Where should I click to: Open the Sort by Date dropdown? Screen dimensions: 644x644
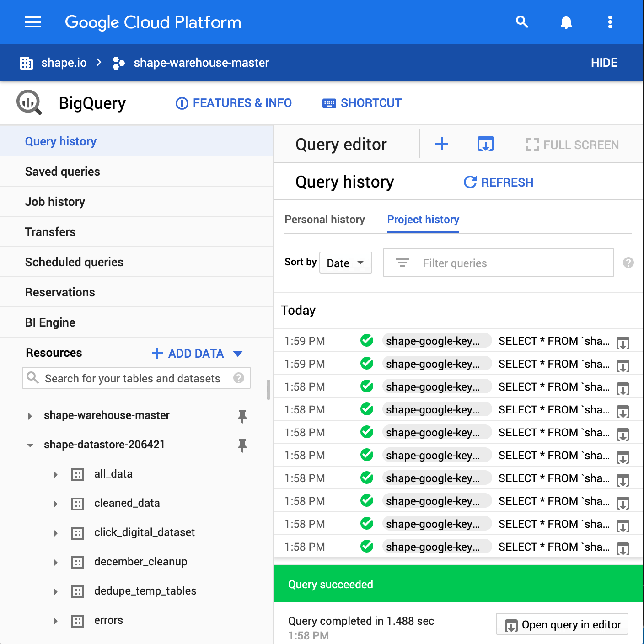(346, 263)
